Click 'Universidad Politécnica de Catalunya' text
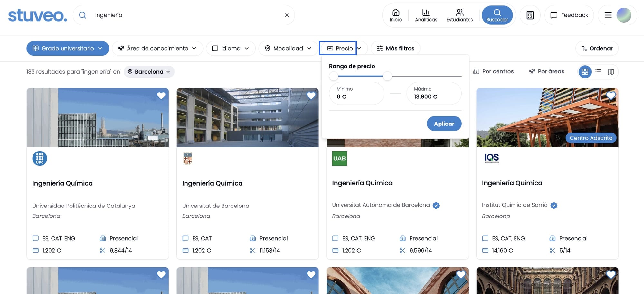This screenshot has width=644, height=294. click(84, 206)
